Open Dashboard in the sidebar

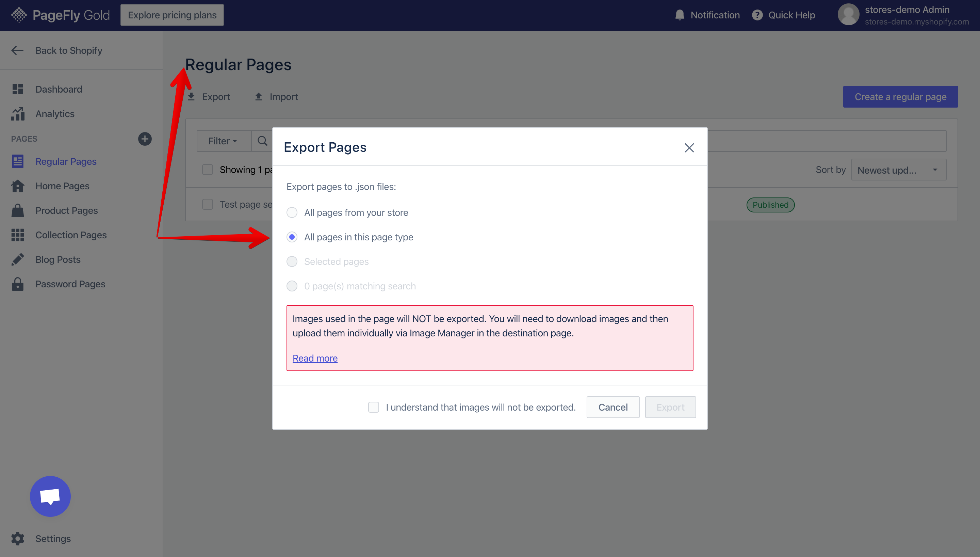[x=59, y=89]
